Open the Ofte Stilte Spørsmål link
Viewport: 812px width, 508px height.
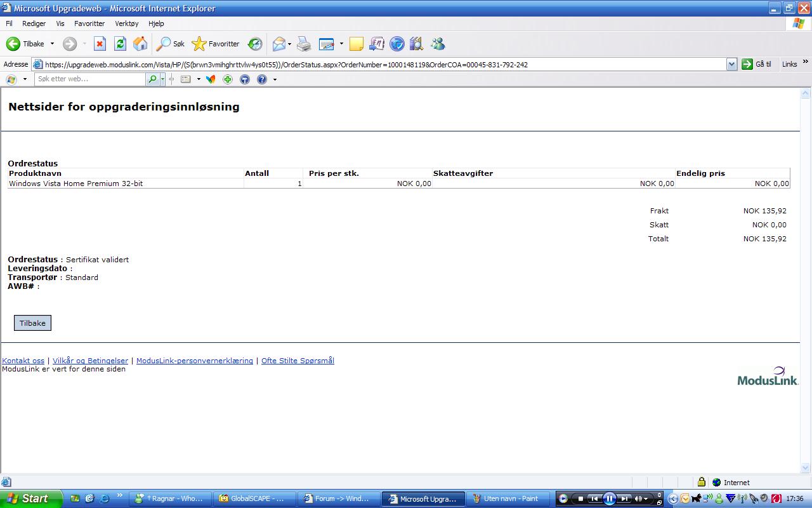pyautogui.click(x=298, y=361)
